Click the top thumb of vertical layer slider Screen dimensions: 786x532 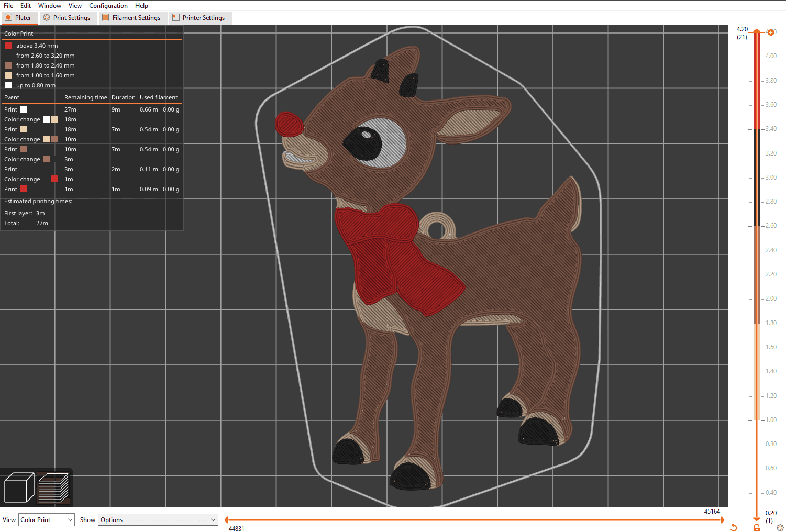click(x=757, y=31)
